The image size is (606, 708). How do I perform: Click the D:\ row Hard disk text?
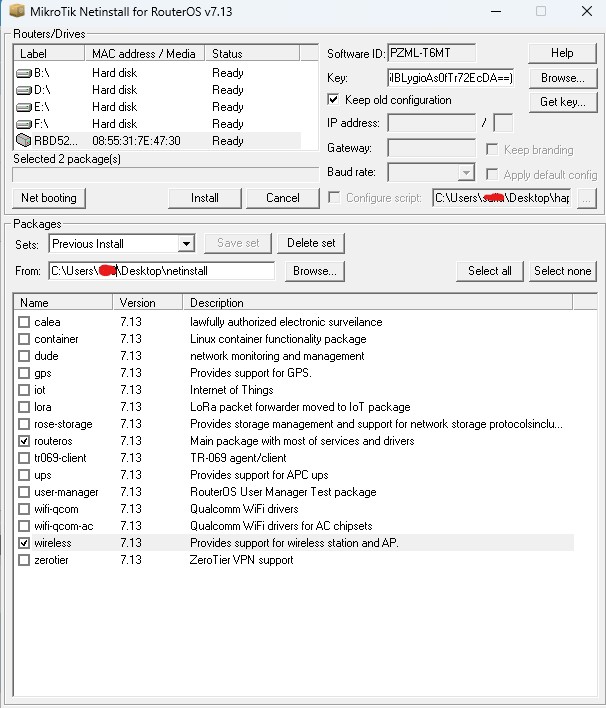115,90
